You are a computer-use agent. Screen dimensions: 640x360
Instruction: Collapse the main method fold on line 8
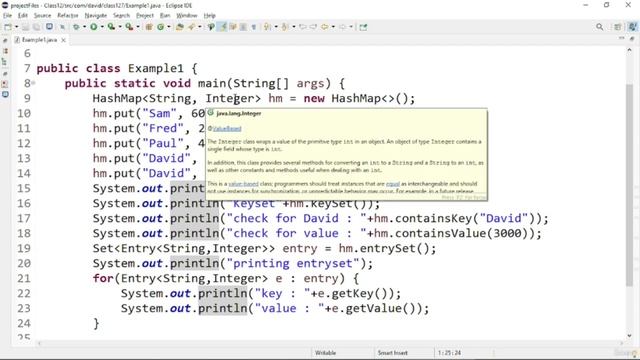tap(33, 83)
